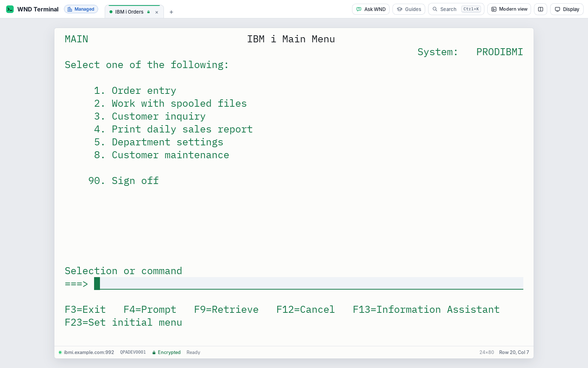Image resolution: width=588 pixels, height=368 pixels.
Task: Click device name QPADEV0001 in status bar
Action: coord(133,352)
